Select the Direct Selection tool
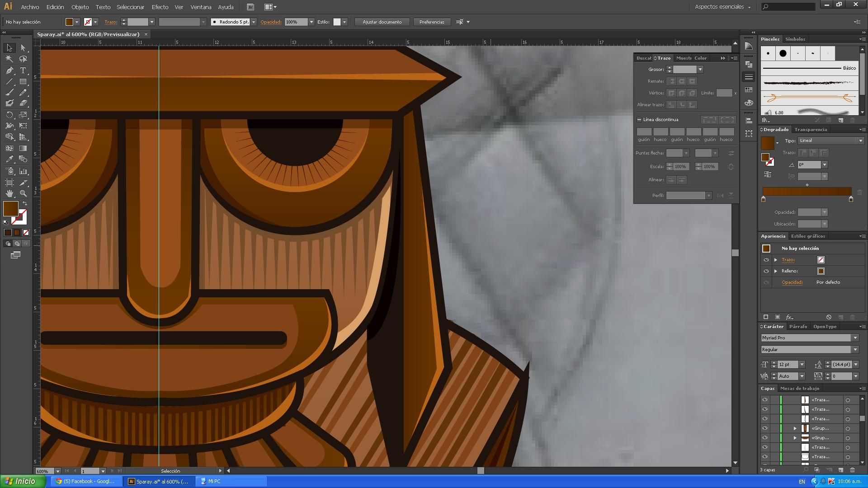The height and width of the screenshot is (488, 868). pyautogui.click(x=23, y=48)
